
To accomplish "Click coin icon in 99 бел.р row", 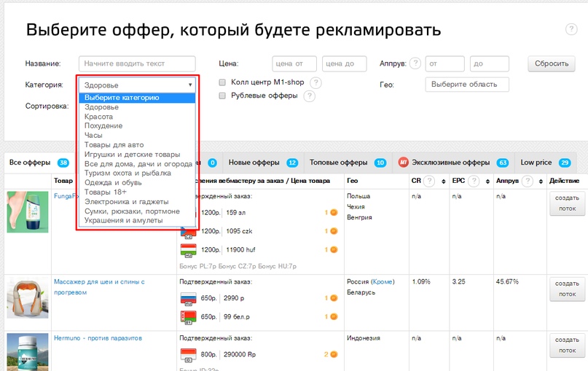I will 334,317.
